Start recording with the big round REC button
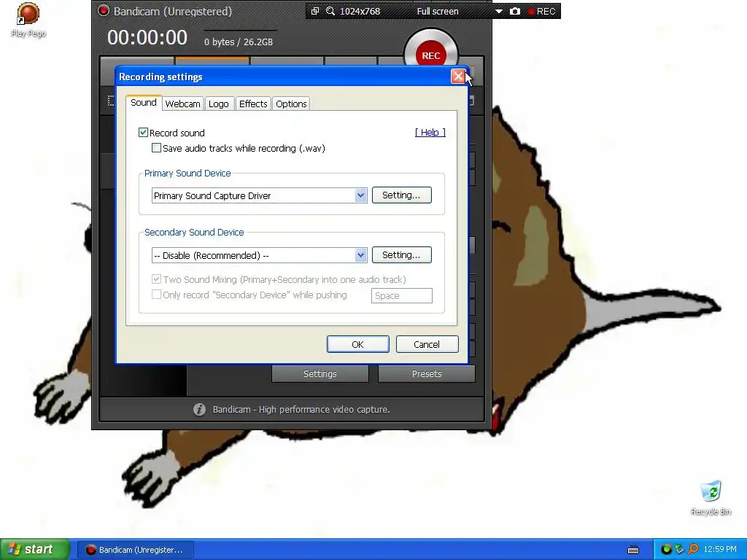The image size is (747, 560). pyautogui.click(x=430, y=55)
